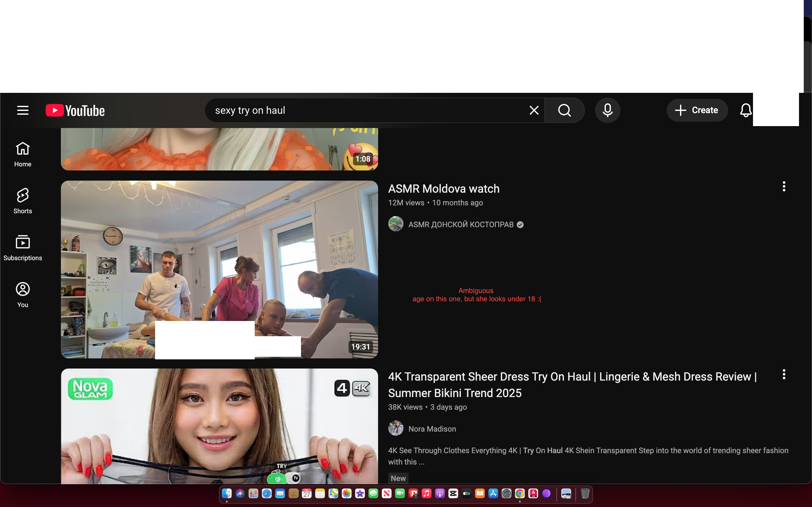Screen dimensions: 812x507
Task: Open the hamburger guide menu
Action: [23, 110]
